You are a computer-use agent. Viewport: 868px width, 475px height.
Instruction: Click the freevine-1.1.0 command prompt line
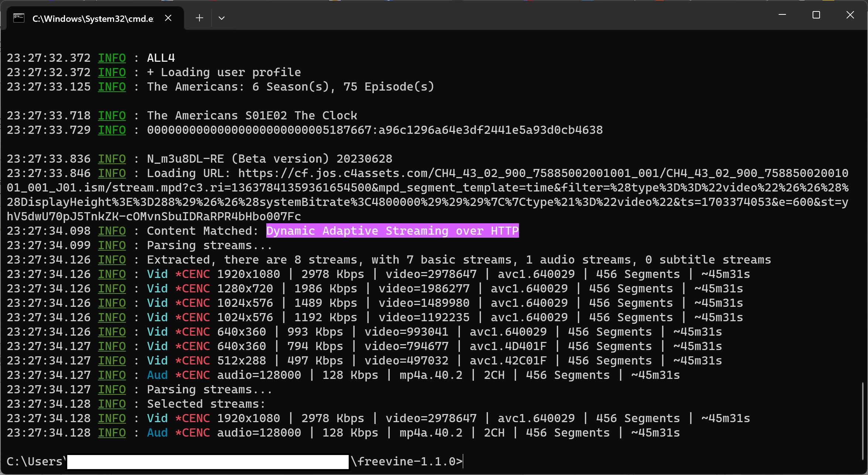pyautogui.click(x=406, y=462)
